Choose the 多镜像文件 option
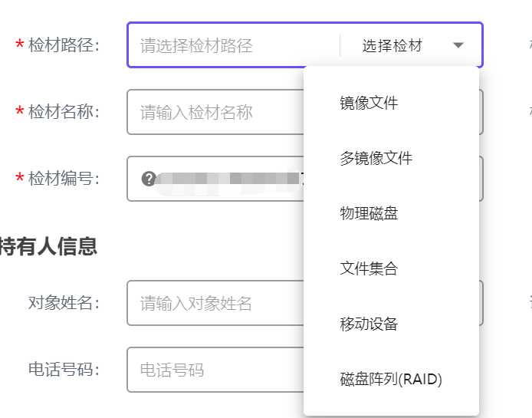The image size is (532, 418). pos(376,158)
